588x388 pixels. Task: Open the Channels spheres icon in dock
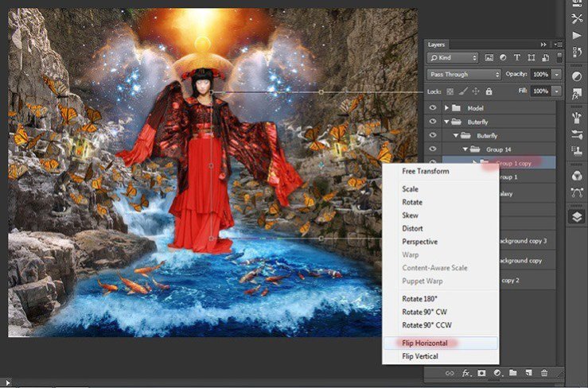pyautogui.click(x=577, y=176)
